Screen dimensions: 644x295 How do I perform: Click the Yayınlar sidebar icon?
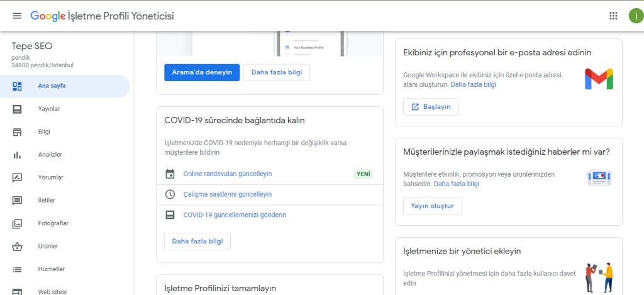[x=18, y=109]
